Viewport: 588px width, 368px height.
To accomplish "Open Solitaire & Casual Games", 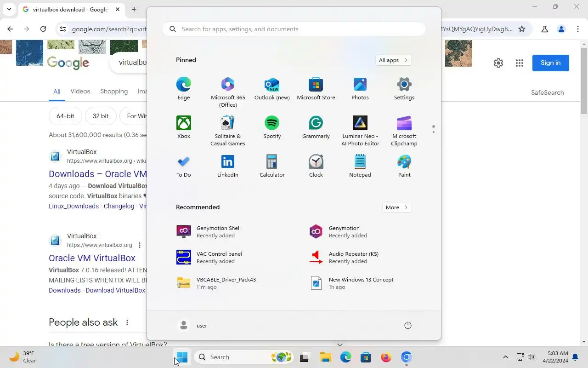I will click(x=228, y=131).
